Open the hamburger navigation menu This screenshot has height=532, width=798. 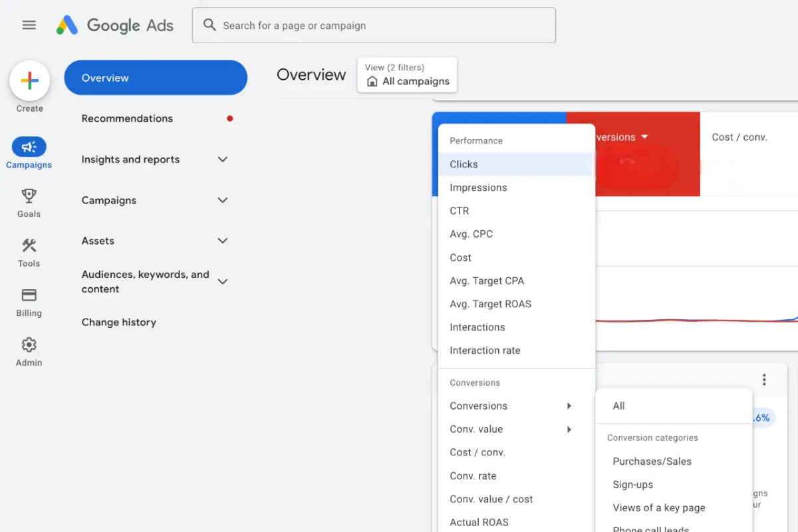[29, 25]
